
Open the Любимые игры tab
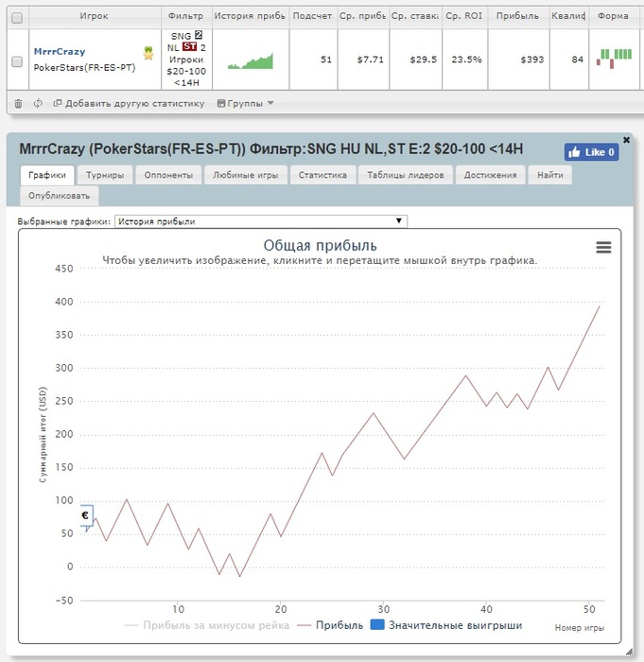(x=245, y=175)
